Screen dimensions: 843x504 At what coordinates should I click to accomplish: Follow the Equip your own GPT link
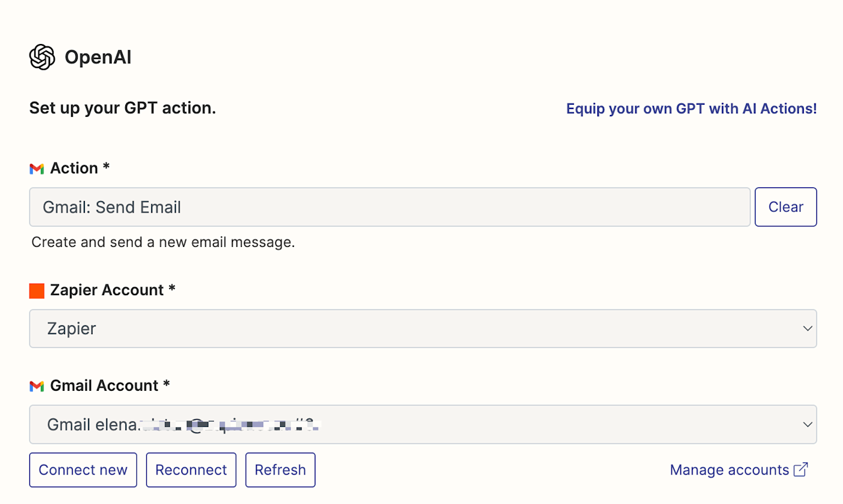click(691, 109)
